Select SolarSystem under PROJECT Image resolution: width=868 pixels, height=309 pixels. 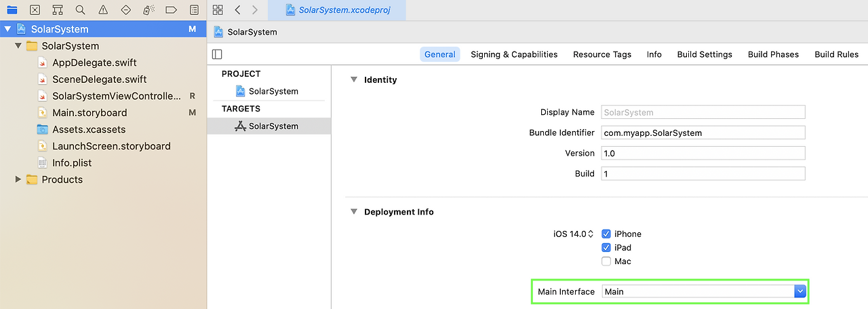273,91
